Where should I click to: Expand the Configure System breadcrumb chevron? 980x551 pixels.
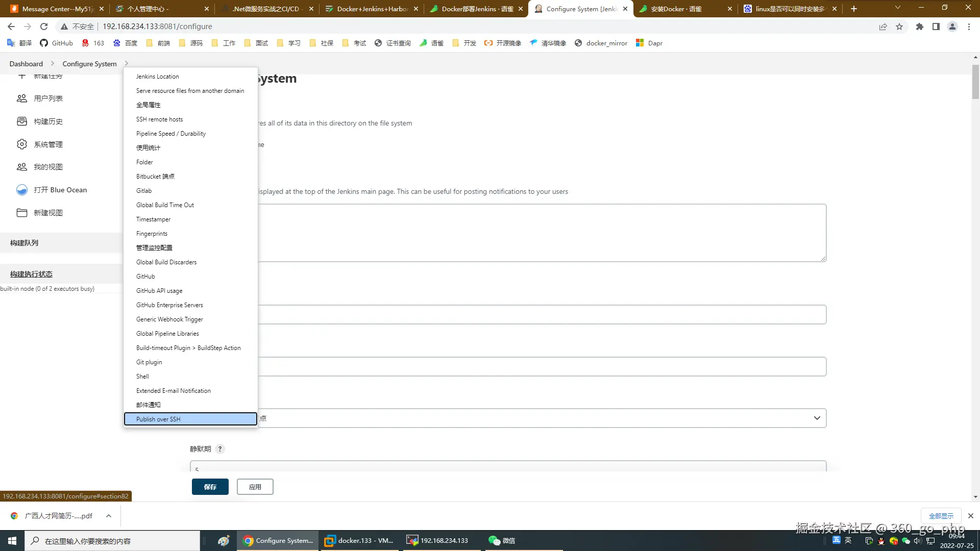(x=126, y=64)
